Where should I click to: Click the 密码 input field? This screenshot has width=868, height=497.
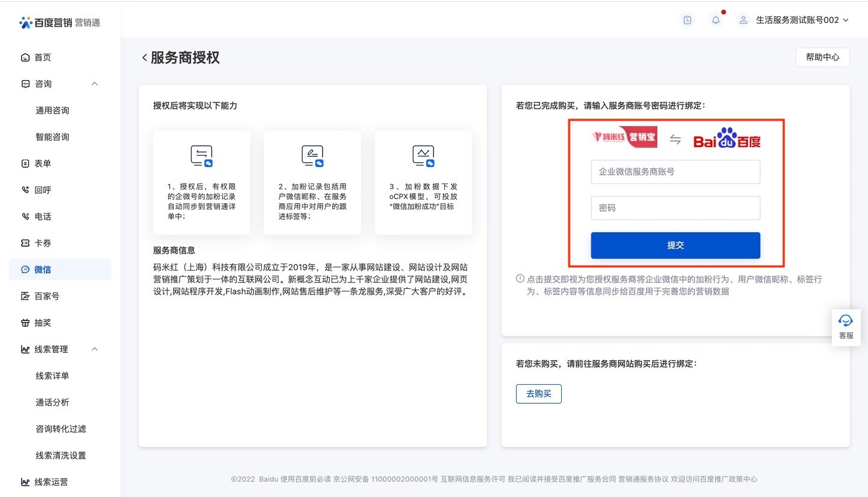[675, 208]
